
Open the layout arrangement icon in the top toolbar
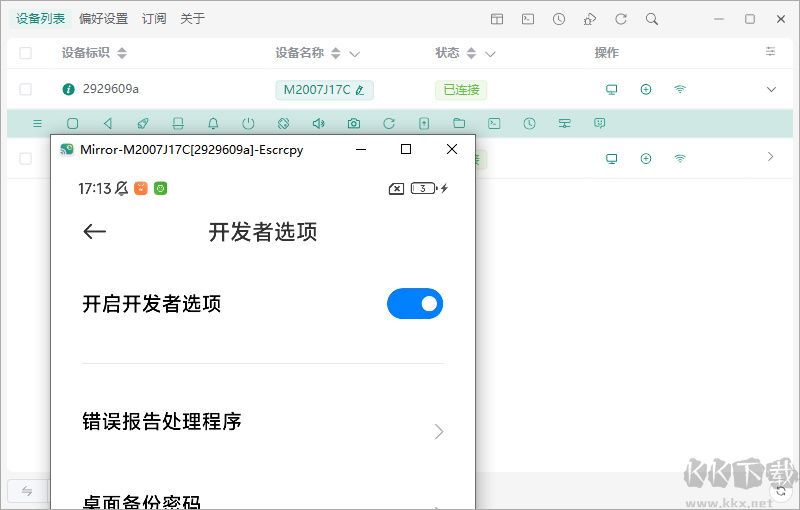click(496, 19)
